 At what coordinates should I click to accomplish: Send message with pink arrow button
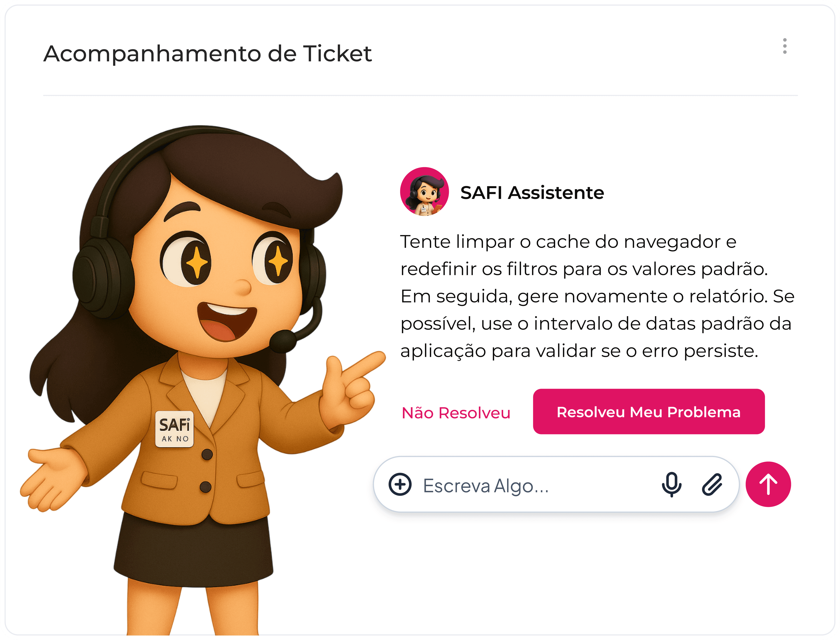(768, 484)
